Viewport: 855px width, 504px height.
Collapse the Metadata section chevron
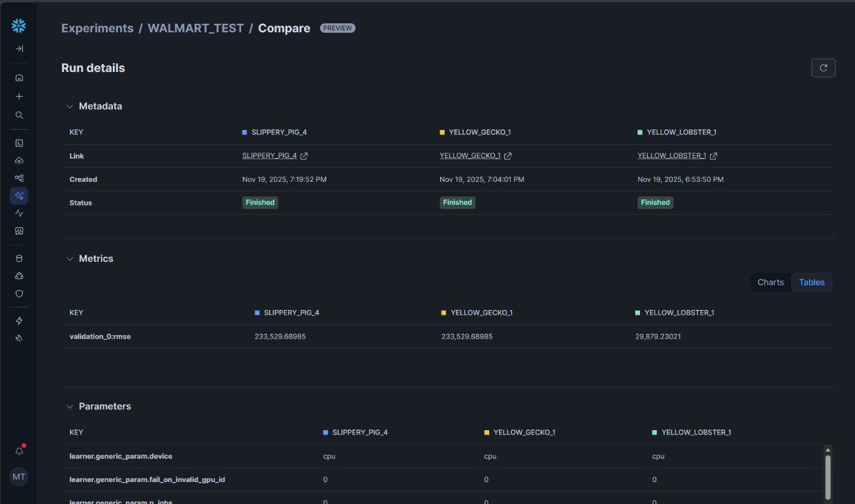70,106
